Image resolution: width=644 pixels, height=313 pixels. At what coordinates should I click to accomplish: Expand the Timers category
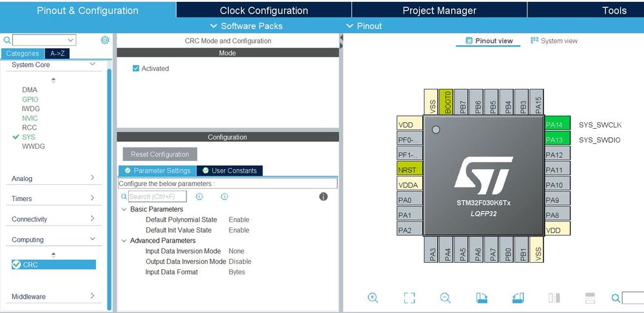pyautogui.click(x=92, y=198)
